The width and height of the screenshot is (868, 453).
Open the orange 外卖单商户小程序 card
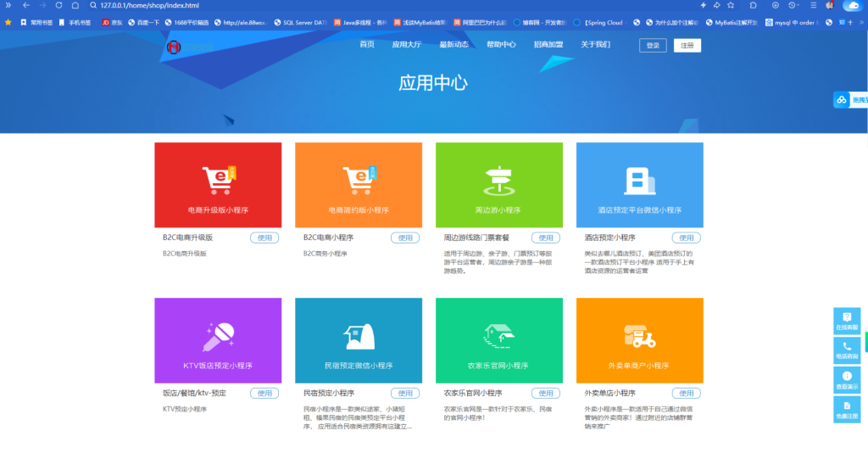(640, 340)
